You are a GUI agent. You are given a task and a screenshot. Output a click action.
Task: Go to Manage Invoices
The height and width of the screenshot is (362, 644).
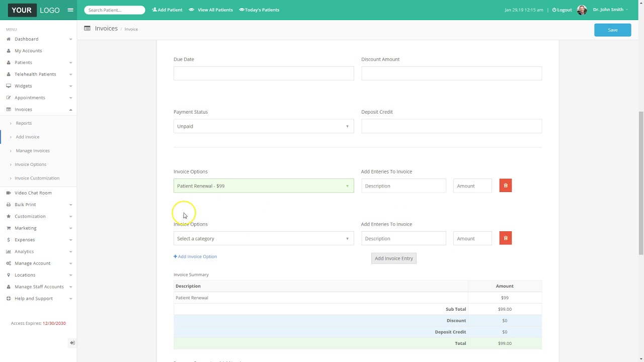pyautogui.click(x=33, y=151)
